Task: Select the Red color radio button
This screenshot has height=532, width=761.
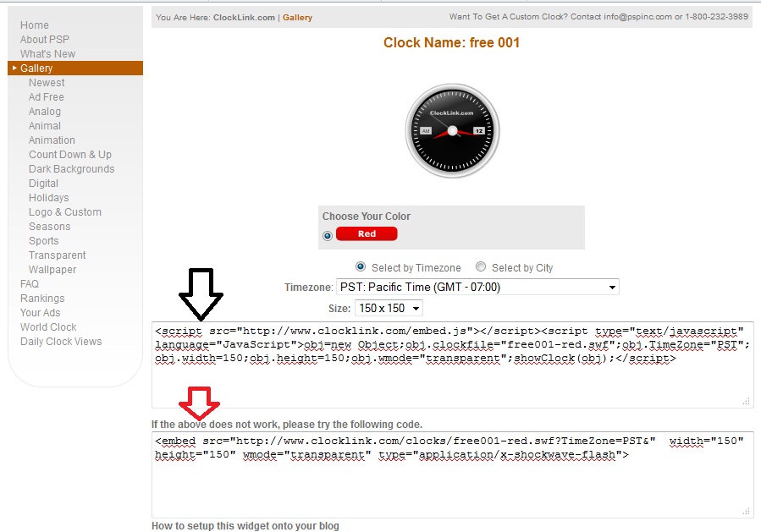Action: coord(328,236)
